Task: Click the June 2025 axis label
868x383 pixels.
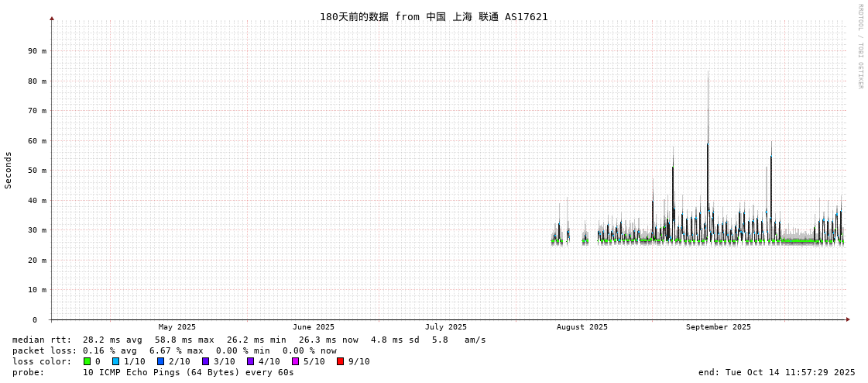Action: pos(314,327)
